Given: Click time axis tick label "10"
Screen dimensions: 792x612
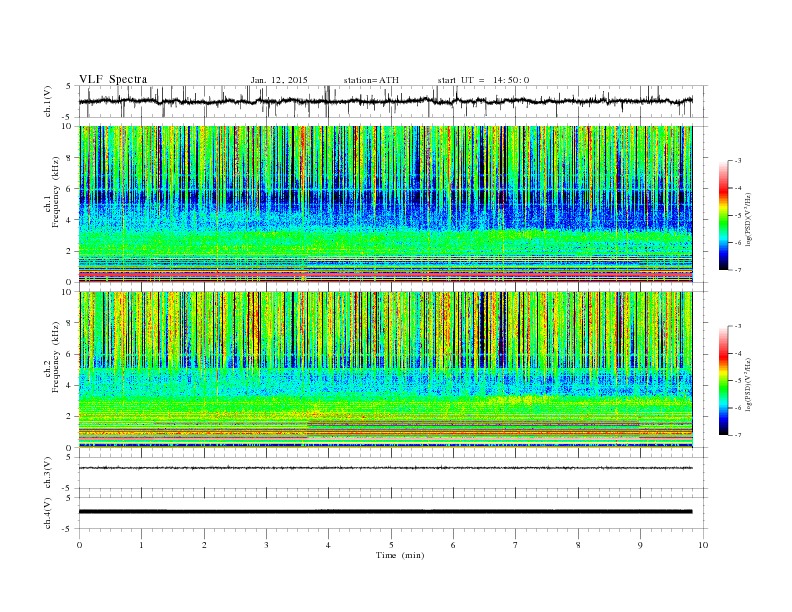Looking at the screenshot, I should [x=703, y=545].
